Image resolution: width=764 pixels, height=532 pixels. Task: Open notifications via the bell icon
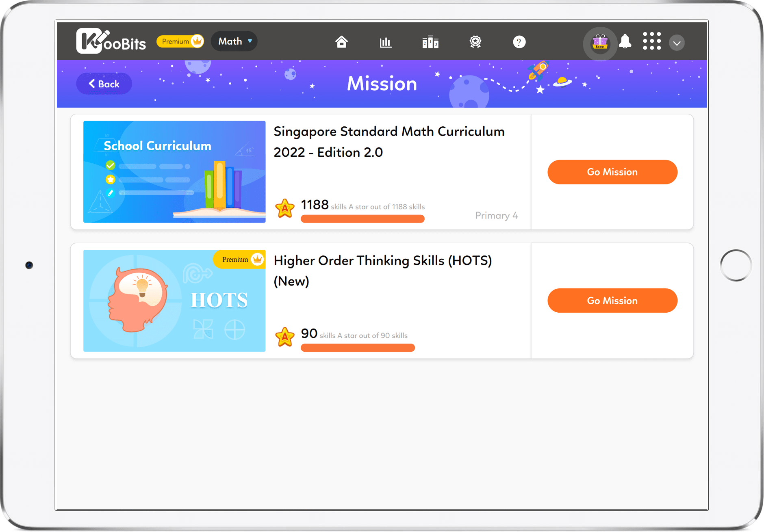click(x=625, y=42)
